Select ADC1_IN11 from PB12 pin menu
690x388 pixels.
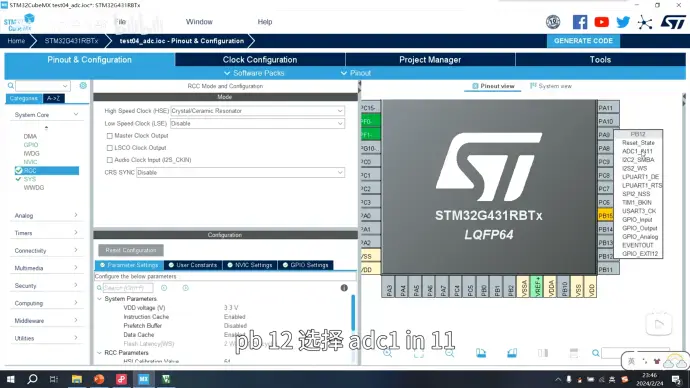(x=637, y=151)
